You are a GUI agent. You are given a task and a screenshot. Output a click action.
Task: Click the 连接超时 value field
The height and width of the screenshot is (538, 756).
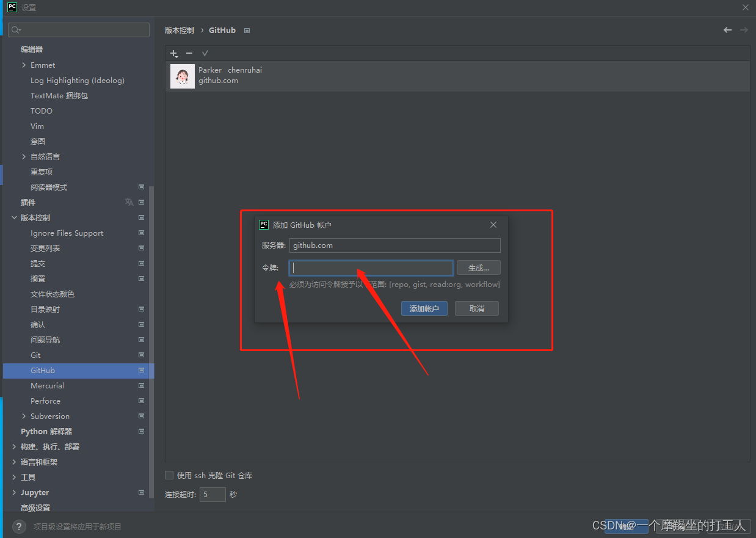click(213, 494)
